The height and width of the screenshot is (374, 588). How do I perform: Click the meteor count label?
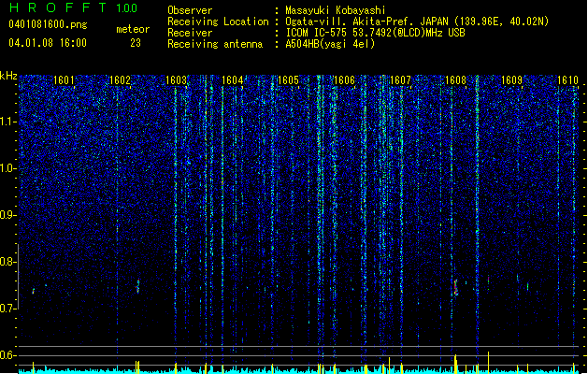(x=133, y=29)
